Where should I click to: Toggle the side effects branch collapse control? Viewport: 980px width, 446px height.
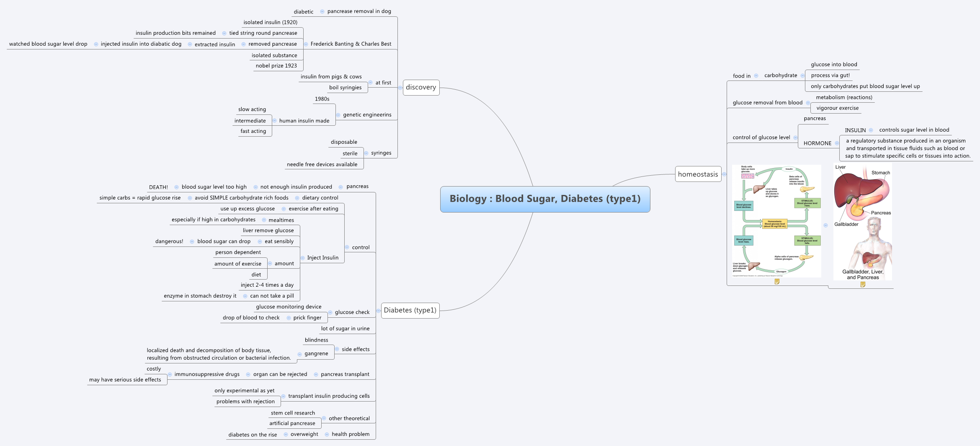pos(337,349)
